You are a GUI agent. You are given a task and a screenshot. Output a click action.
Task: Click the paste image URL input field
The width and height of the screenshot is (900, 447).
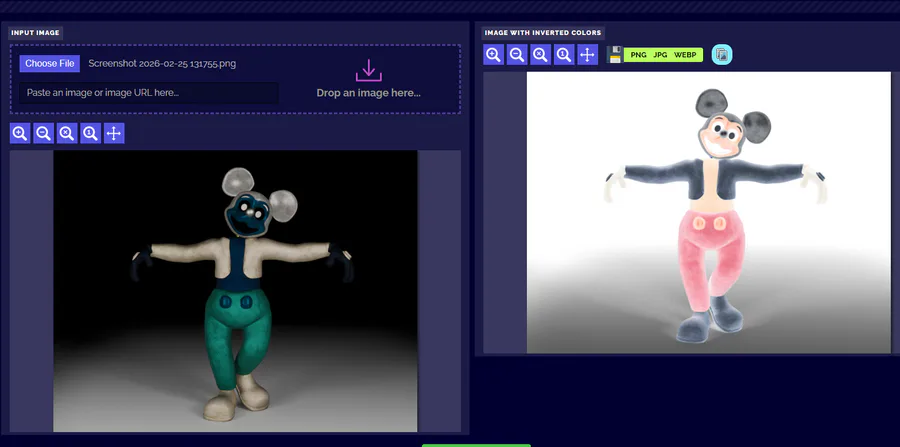(149, 92)
